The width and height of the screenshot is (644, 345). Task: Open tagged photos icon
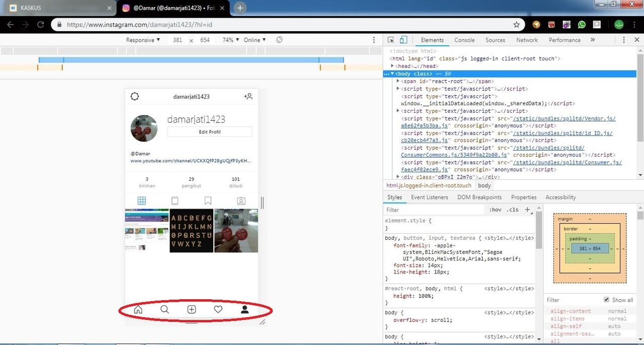coord(241,200)
